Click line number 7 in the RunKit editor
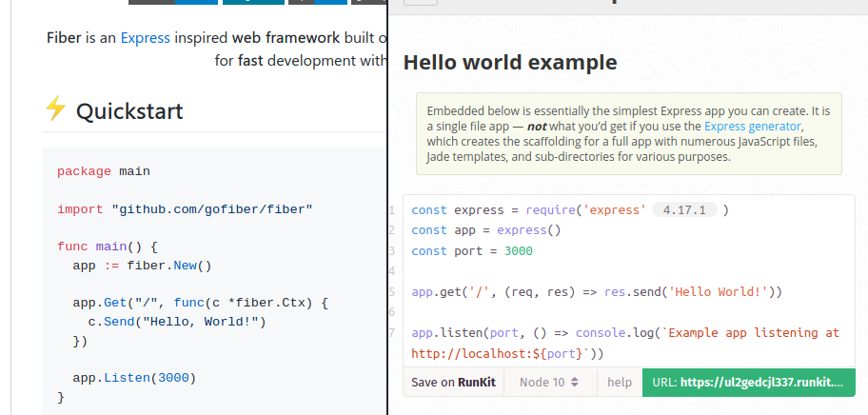Image resolution: width=868 pixels, height=415 pixels. [x=392, y=333]
